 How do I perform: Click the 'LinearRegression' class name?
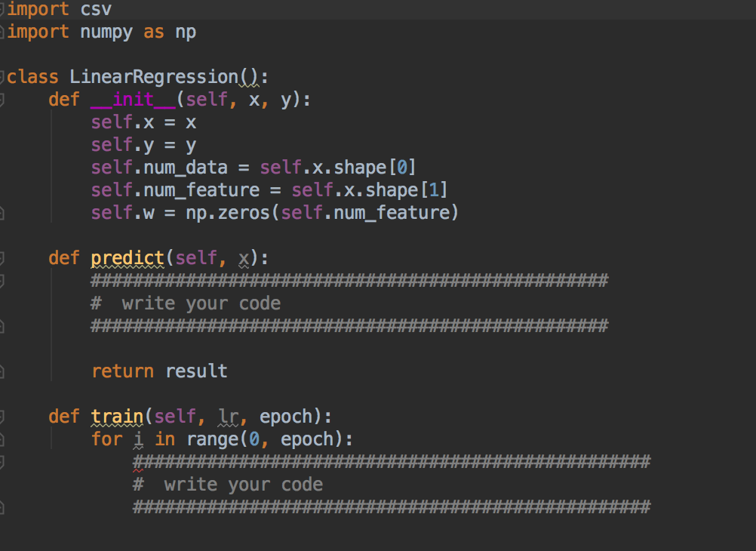tap(154, 77)
